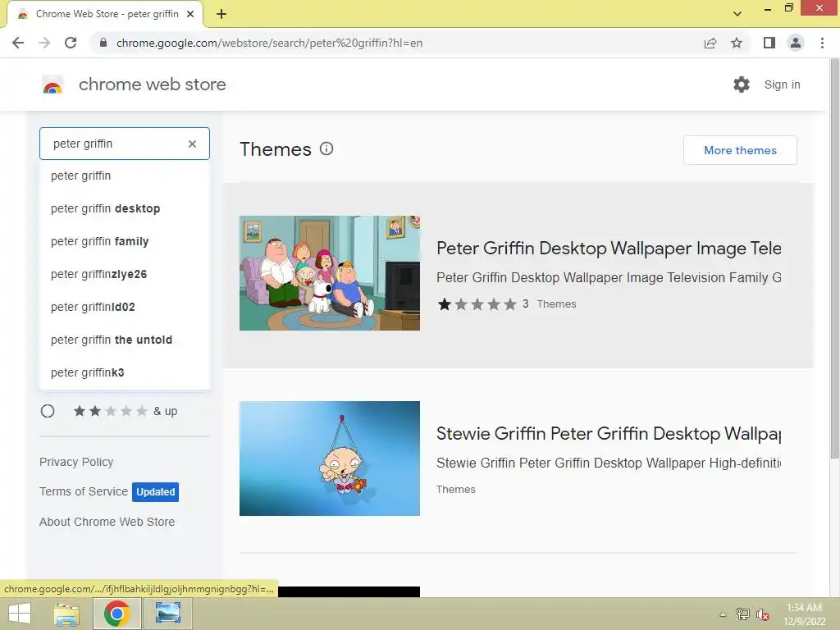Click Sign in link
840x630 pixels.
(x=782, y=84)
